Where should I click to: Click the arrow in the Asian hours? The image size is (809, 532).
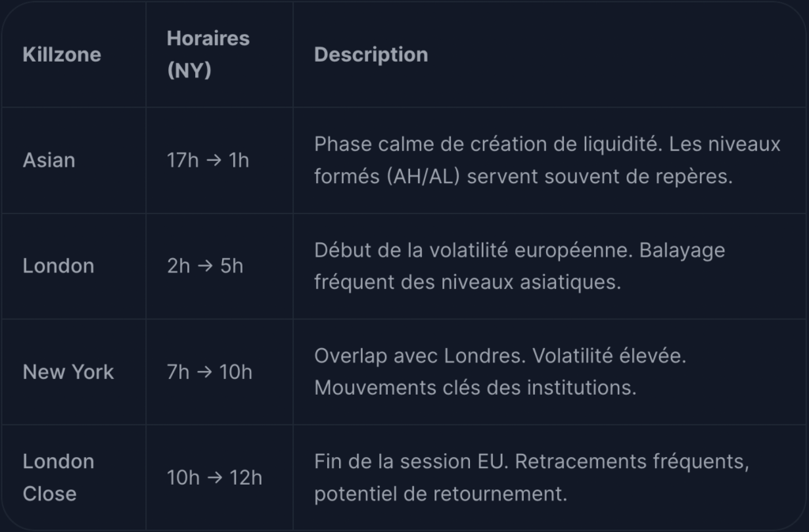point(213,160)
